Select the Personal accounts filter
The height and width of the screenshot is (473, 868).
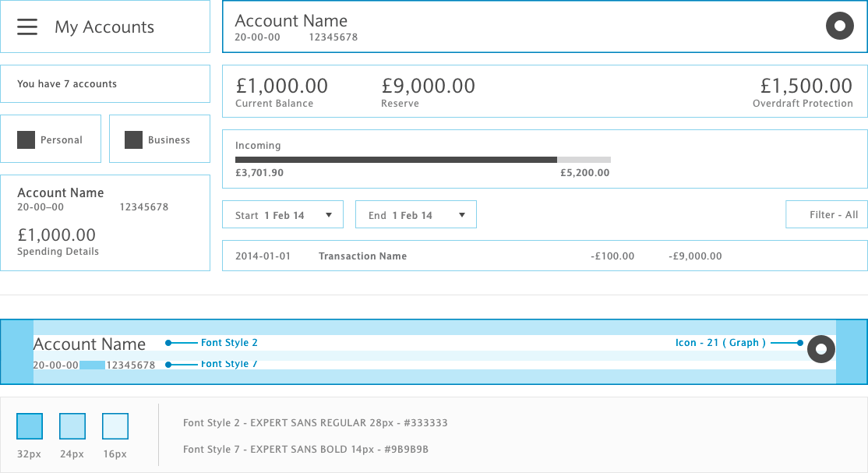[51, 139]
